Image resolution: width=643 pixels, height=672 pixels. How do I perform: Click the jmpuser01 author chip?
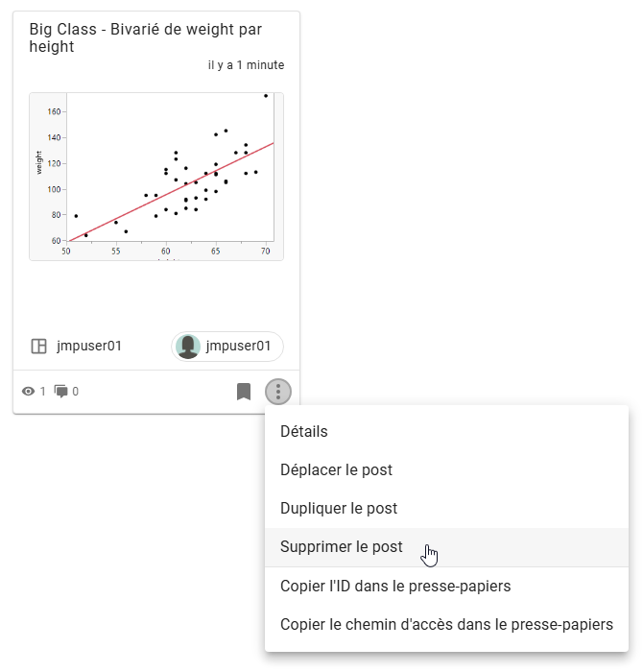(227, 347)
